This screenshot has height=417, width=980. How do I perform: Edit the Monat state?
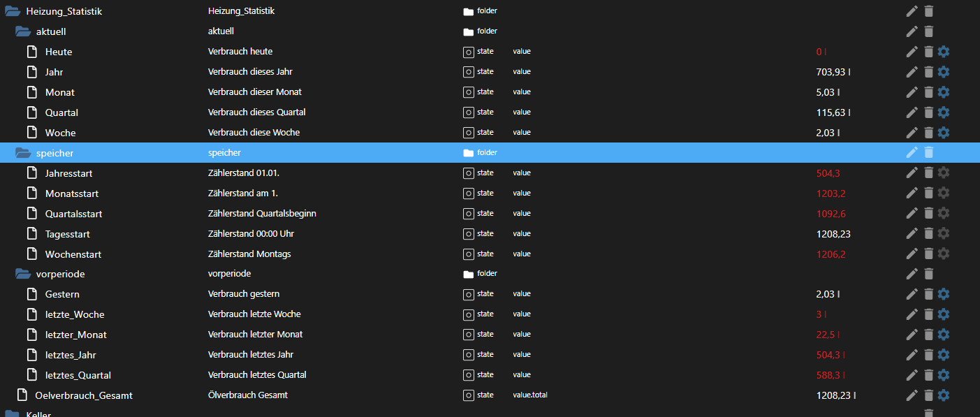pyautogui.click(x=912, y=92)
